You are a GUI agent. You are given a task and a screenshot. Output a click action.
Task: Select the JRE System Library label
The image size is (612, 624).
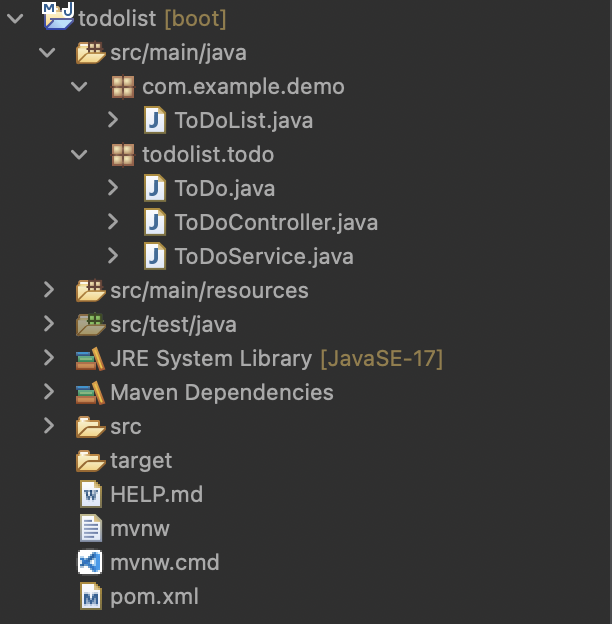(x=211, y=359)
